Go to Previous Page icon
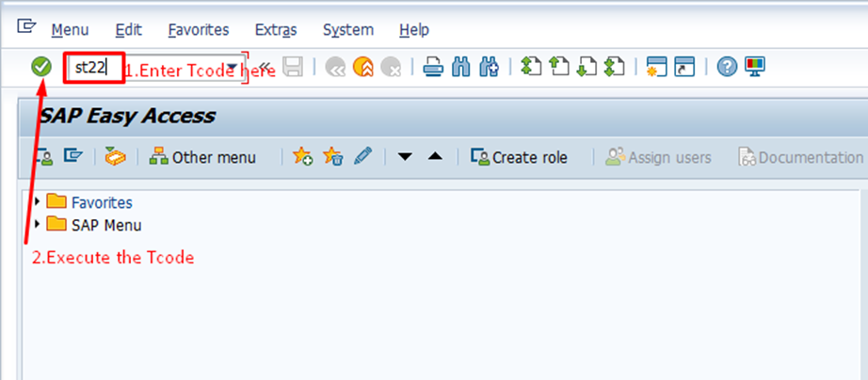 coord(559,68)
